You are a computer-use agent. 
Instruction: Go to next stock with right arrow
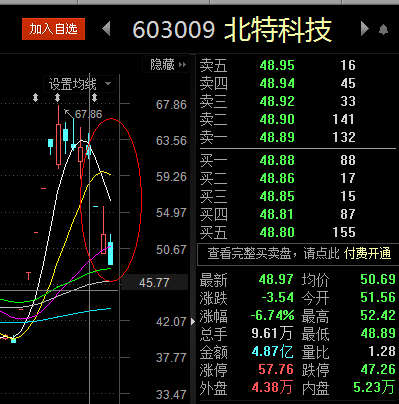pyautogui.click(x=365, y=29)
